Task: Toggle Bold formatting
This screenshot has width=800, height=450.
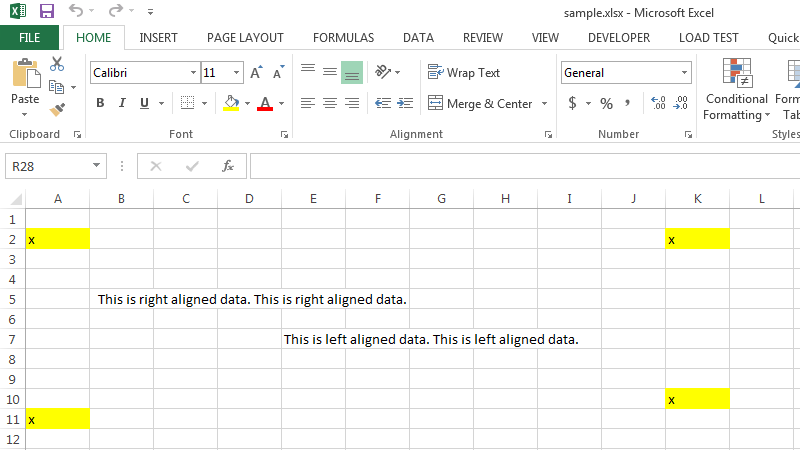Action: [x=100, y=103]
